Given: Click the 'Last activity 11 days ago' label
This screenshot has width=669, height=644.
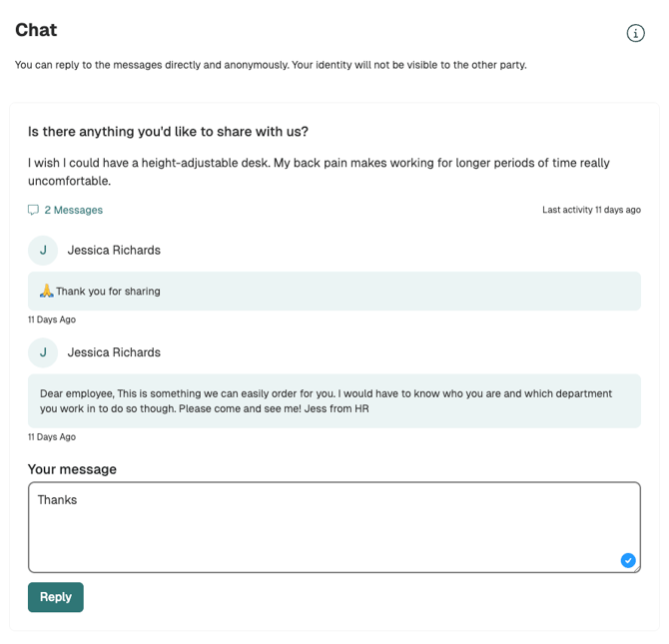Looking at the screenshot, I should 591,210.
